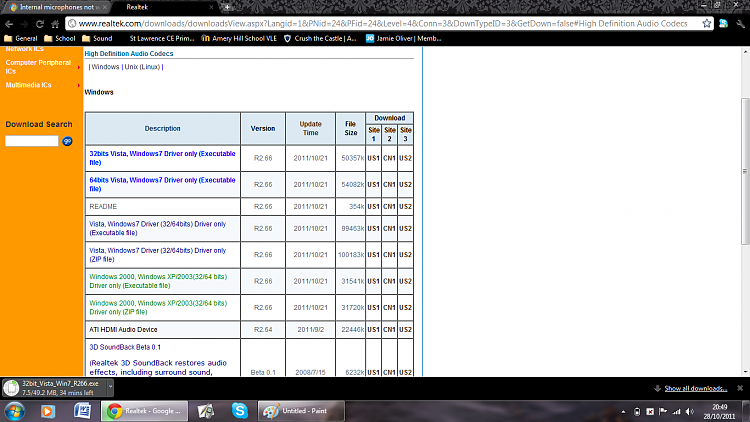Click the extension icon beside the star

[723, 23]
